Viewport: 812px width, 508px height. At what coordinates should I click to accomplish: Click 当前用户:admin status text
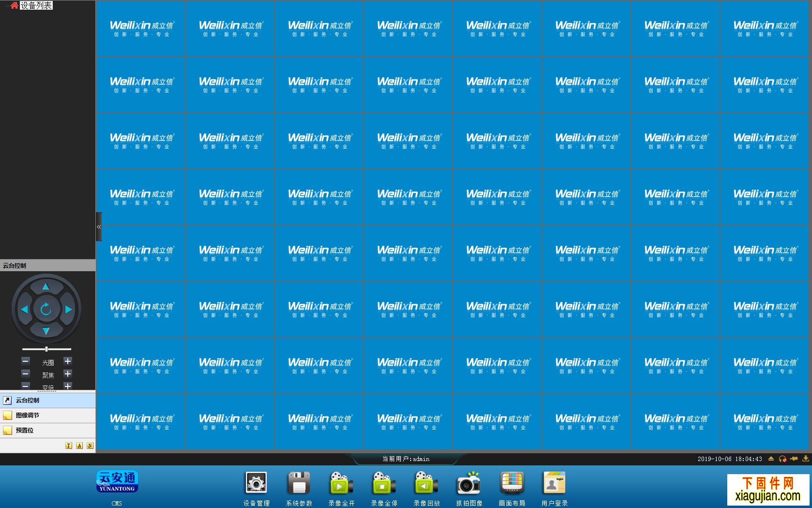tap(406, 459)
